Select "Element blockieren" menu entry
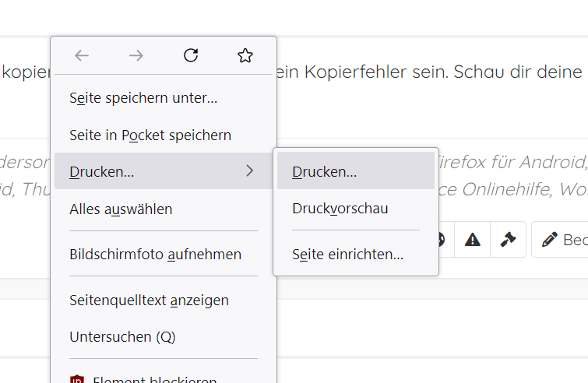This screenshot has height=383, width=588. click(154, 379)
